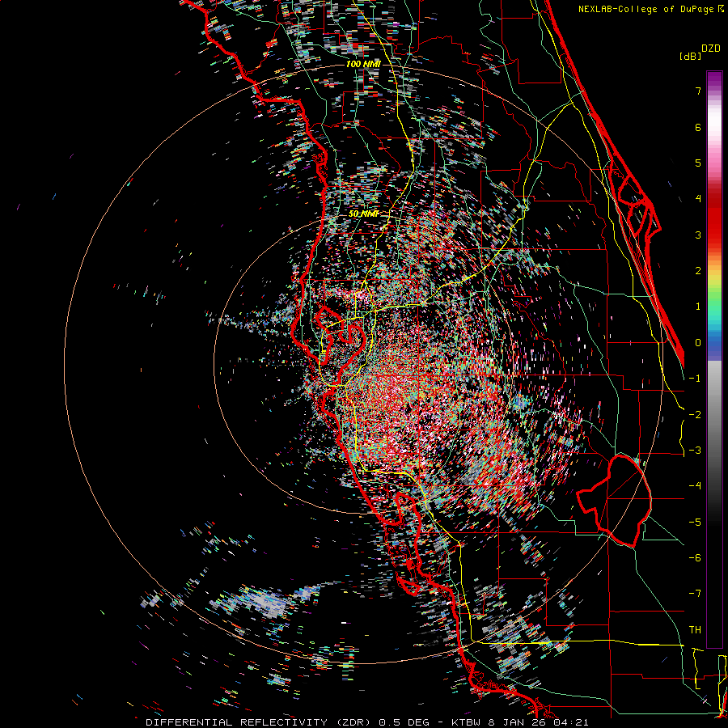Click the -1 value on color scale
This screenshot has width=728, height=728.
695,378
